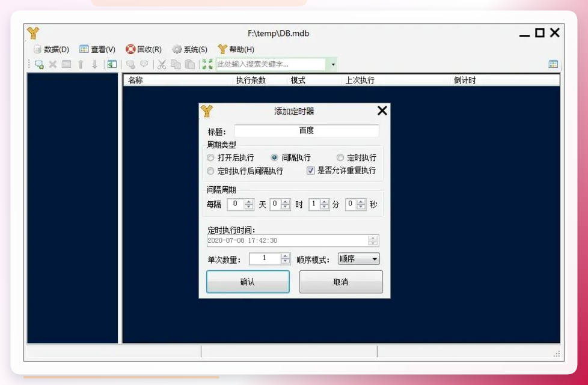Click the grid view icon at toolbar right
Viewport: 588px width, 385px height.
553,64
